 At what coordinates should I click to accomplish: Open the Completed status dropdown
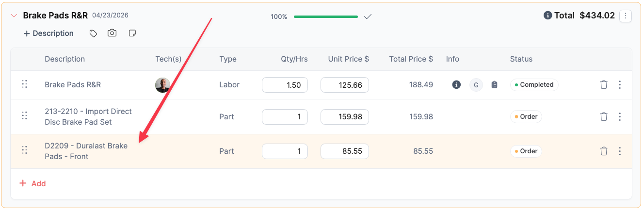click(534, 85)
